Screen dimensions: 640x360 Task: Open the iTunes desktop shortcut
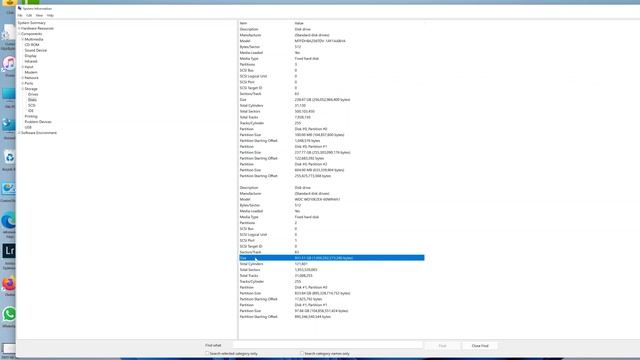click(x=9, y=64)
